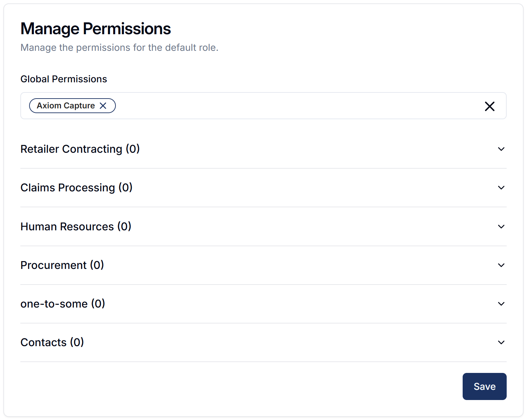
Task: Expand the Claims Processing (0) section
Action: point(263,188)
